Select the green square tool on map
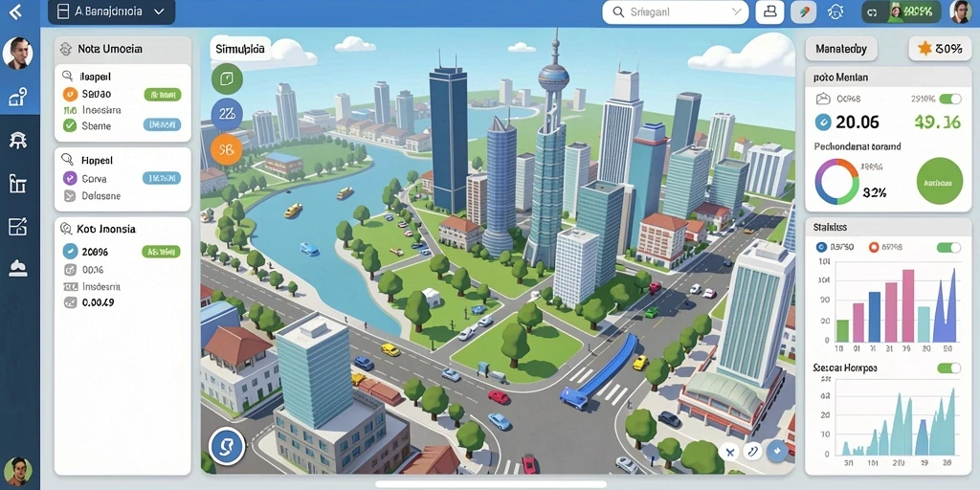Screen dimensions: 980x490 pyautogui.click(x=226, y=78)
